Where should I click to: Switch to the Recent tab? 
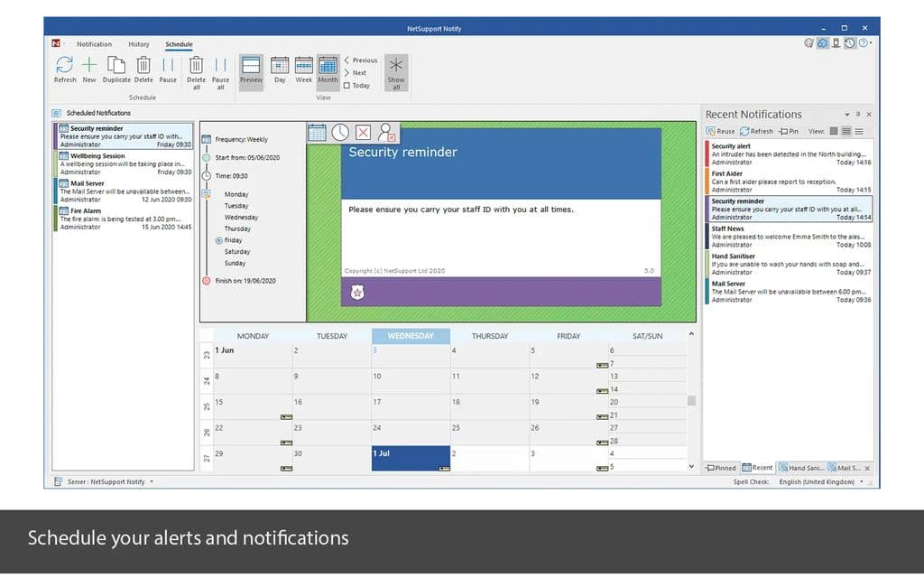click(x=757, y=468)
